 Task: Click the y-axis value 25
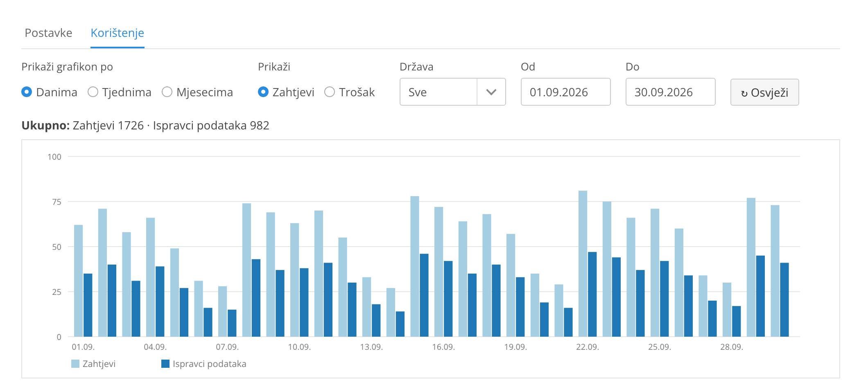[57, 292]
